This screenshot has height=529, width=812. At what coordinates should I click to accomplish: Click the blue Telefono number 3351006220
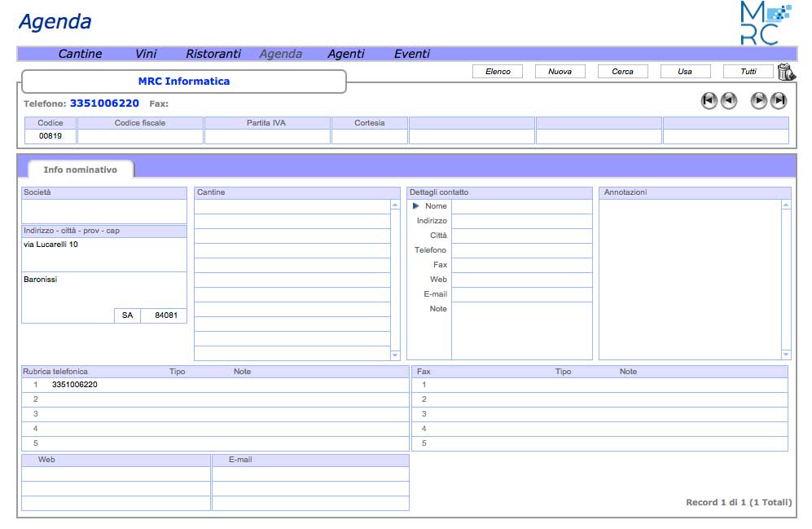click(x=104, y=103)
